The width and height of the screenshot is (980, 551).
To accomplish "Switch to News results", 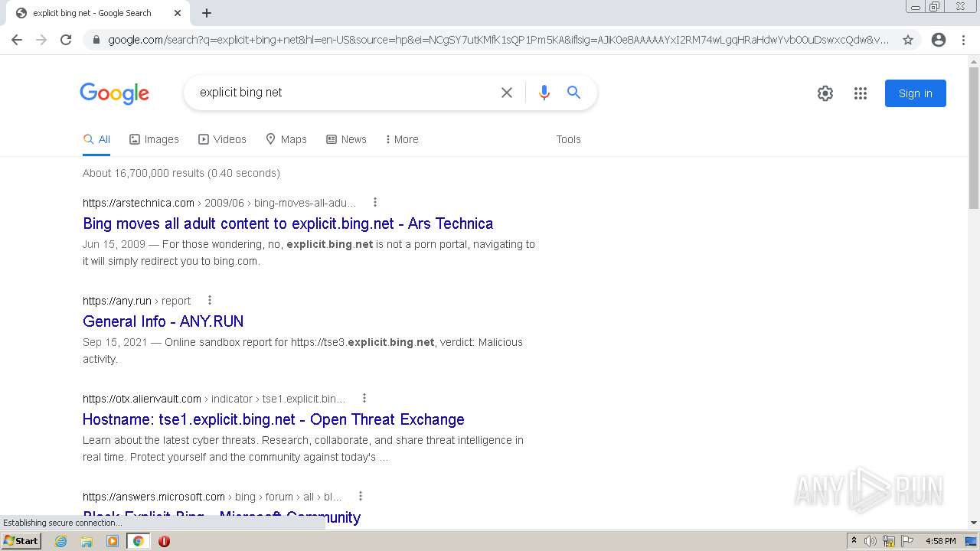I will coord(346,139).
